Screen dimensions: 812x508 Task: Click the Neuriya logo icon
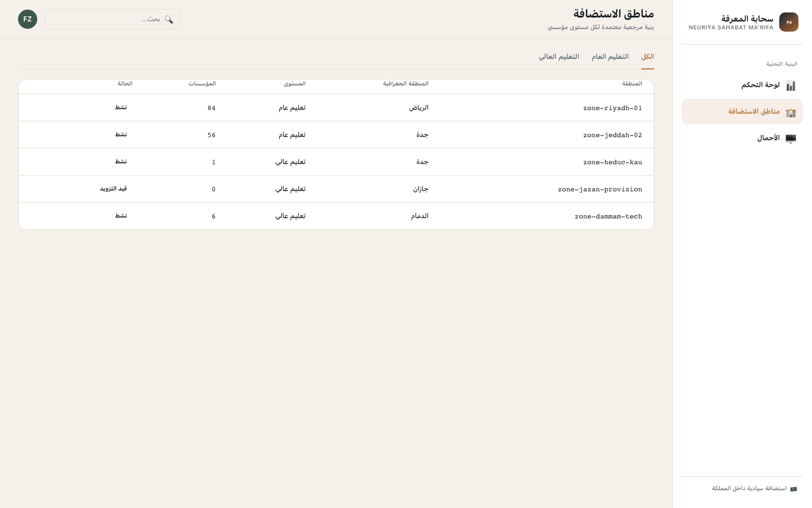tap(789, 22)
